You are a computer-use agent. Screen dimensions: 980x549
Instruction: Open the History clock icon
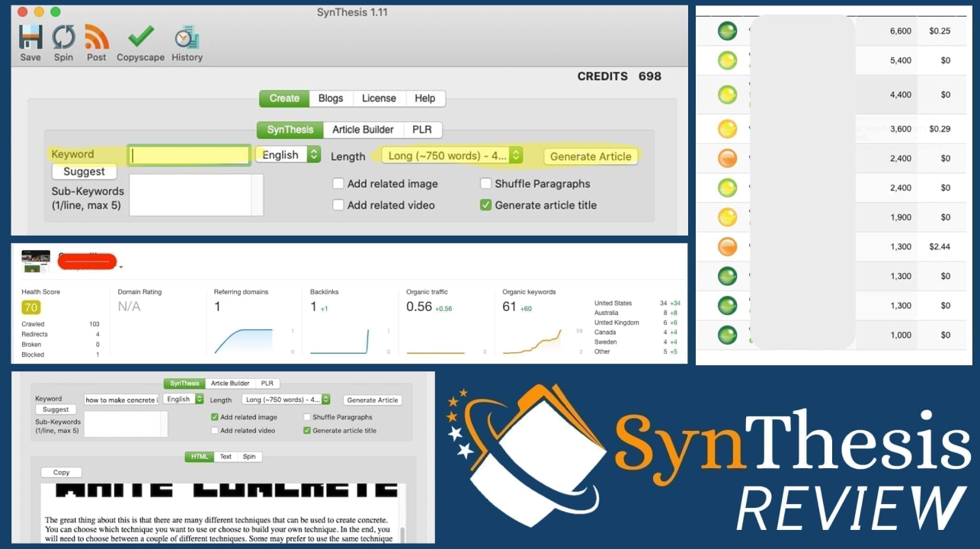pyautogui.click(x=187, y=37)
